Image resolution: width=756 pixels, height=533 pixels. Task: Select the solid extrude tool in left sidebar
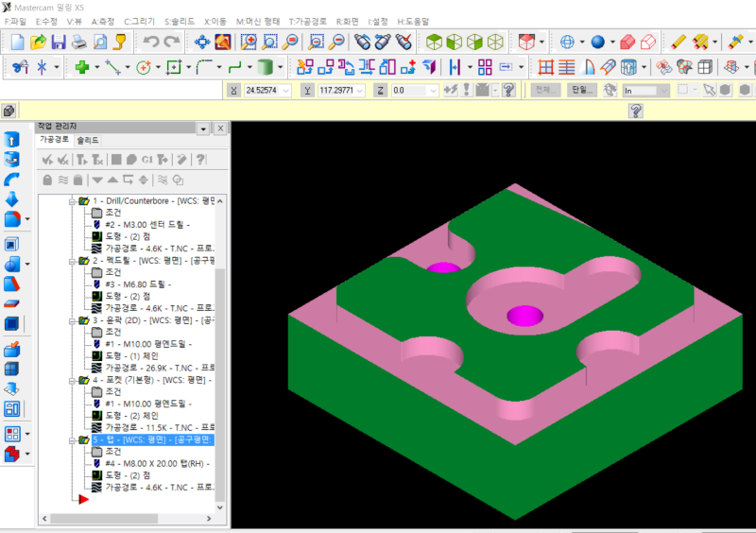(x=12, y=139)
